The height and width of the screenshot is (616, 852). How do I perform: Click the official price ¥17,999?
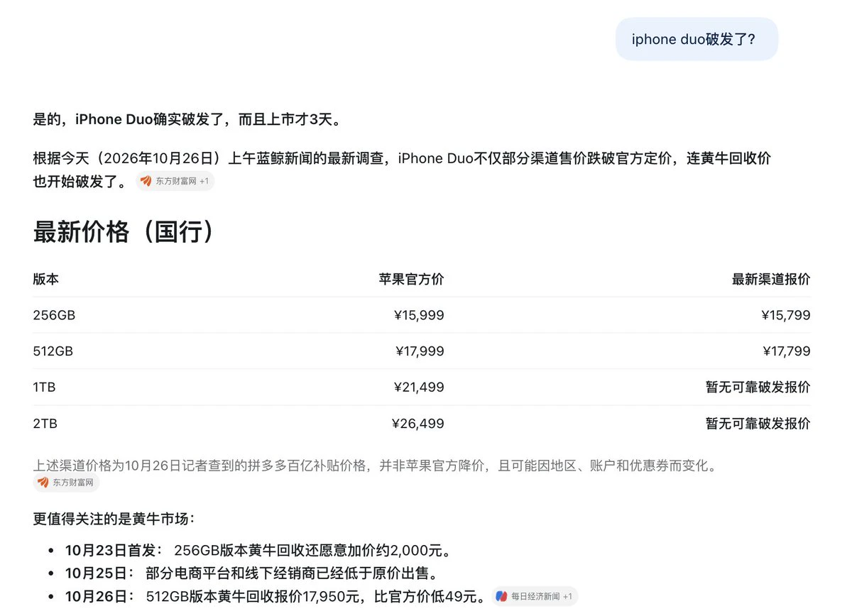(x=420, y=351)
